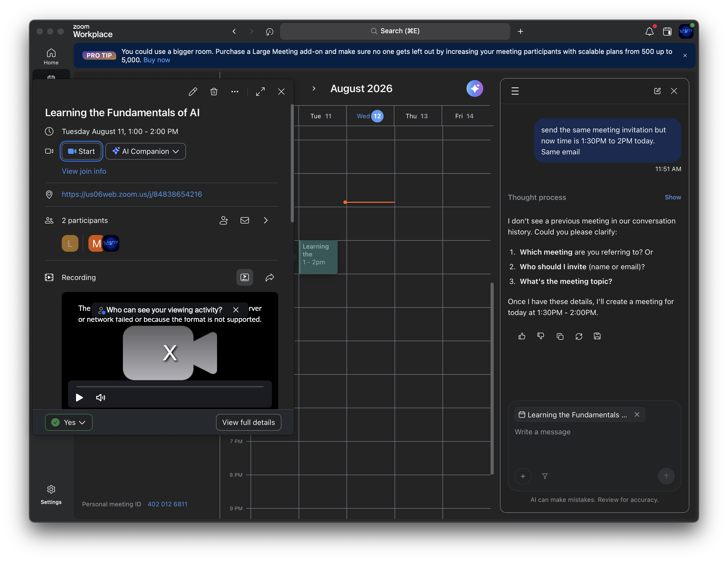Image resolution: width=728 pixels, height=561 pixels.
Task: Give the AI response a thumbs down
Action: pyautogui.click(x=541, y=336)
